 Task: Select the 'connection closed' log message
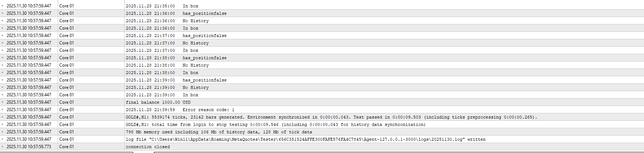(148, 147)
